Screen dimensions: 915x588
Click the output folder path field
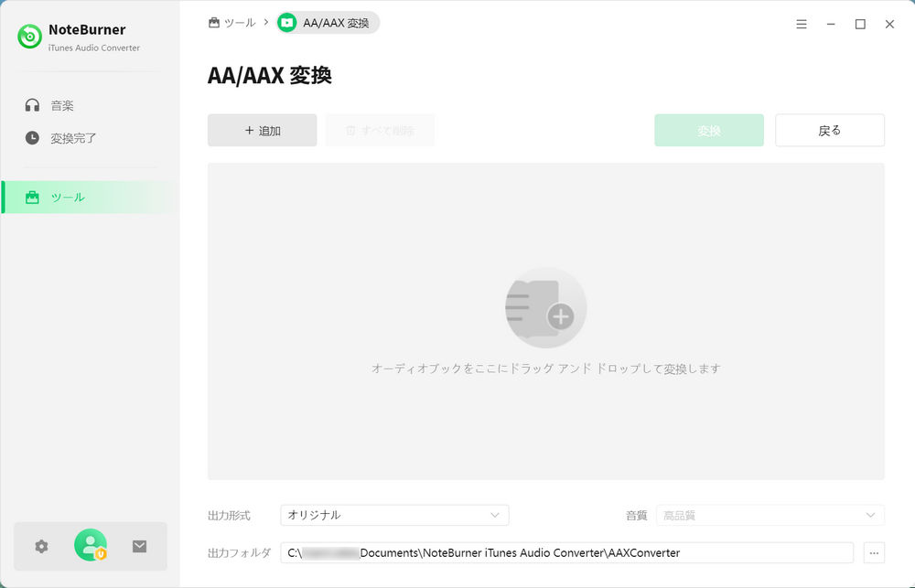567,552
